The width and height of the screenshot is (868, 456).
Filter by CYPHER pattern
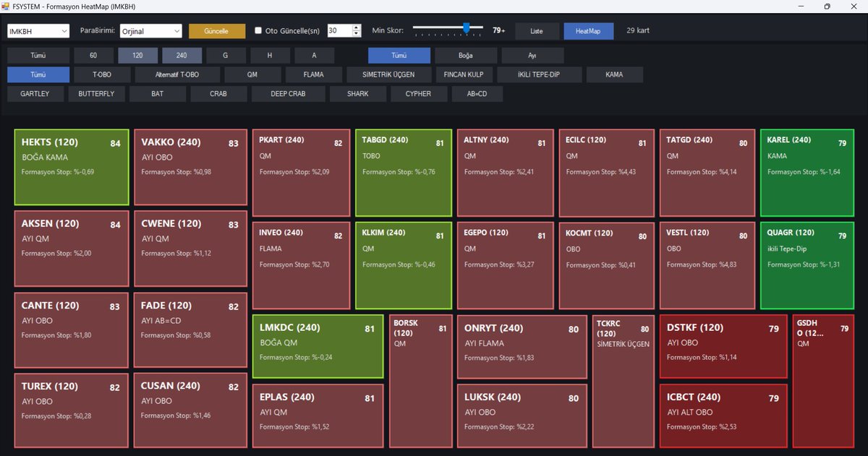click(x=418, y=94)
